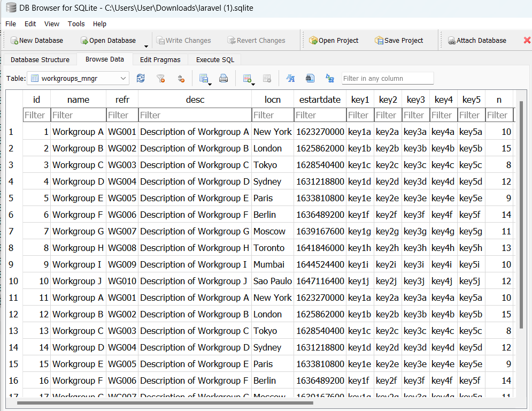
Task: Insert a new record icon
Action: pos(247,79)
